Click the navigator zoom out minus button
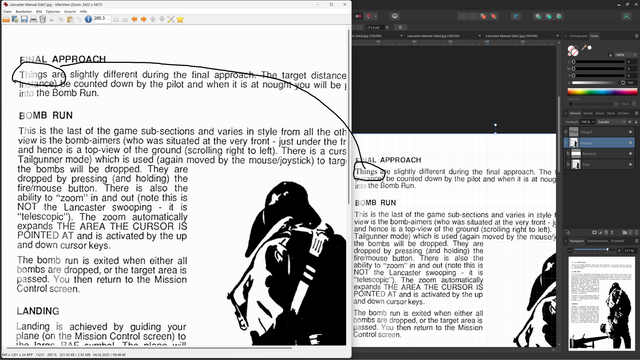 coord(570,250)
